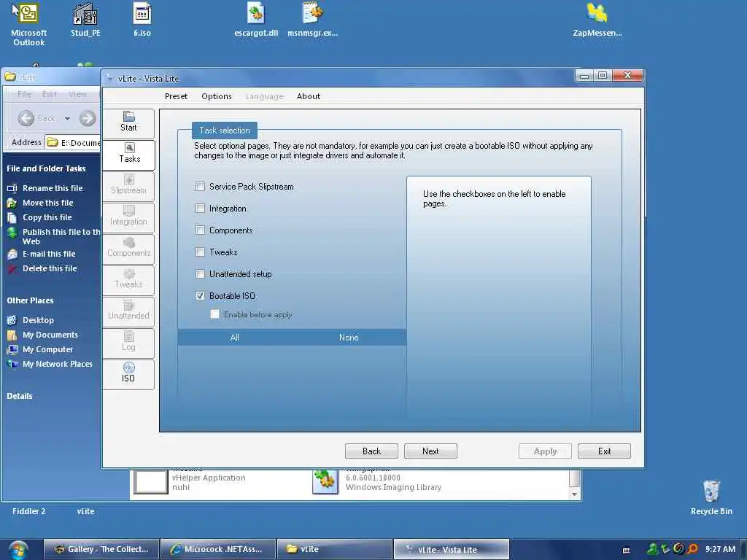This screenshot has width=747, height=560.
Task: Open the ISO page in sidebar
Action: [128, 374]
